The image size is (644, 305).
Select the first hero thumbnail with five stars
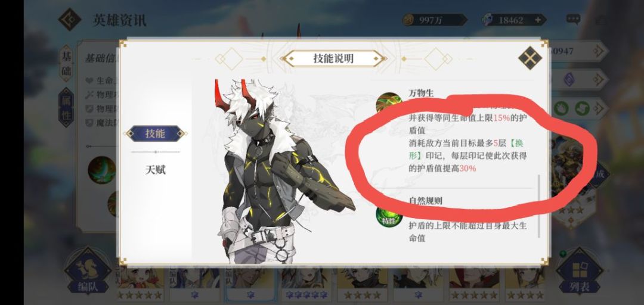click(x=139, y=284)
